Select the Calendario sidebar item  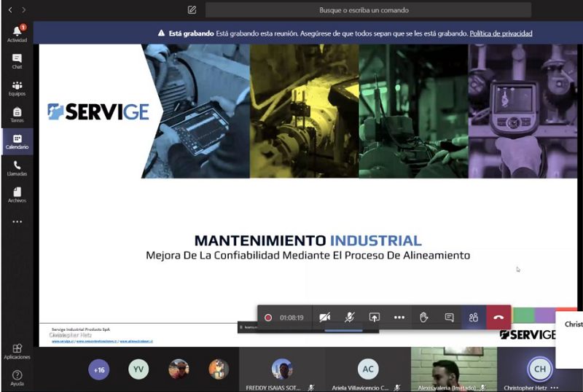[x=17, y=141]
